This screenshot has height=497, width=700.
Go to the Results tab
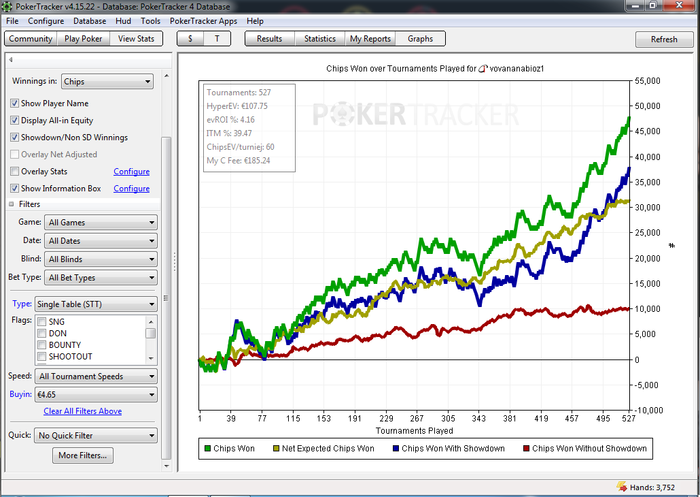pos(269,39)
